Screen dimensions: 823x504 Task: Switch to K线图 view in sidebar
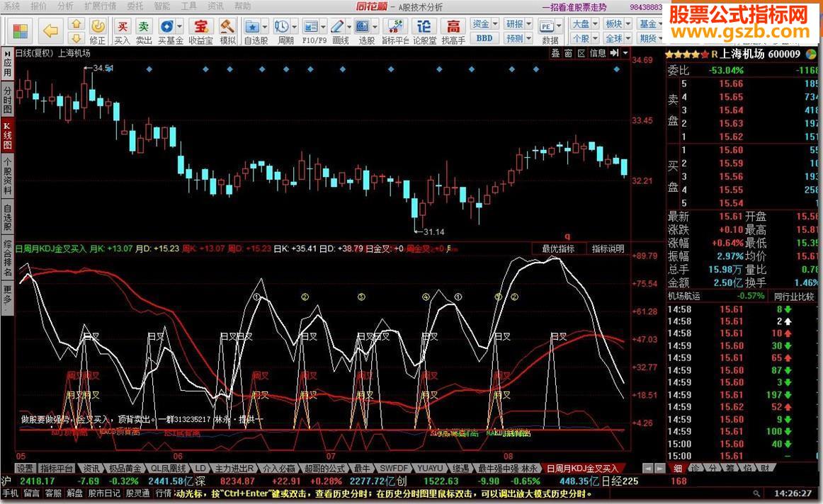(7, 136)
